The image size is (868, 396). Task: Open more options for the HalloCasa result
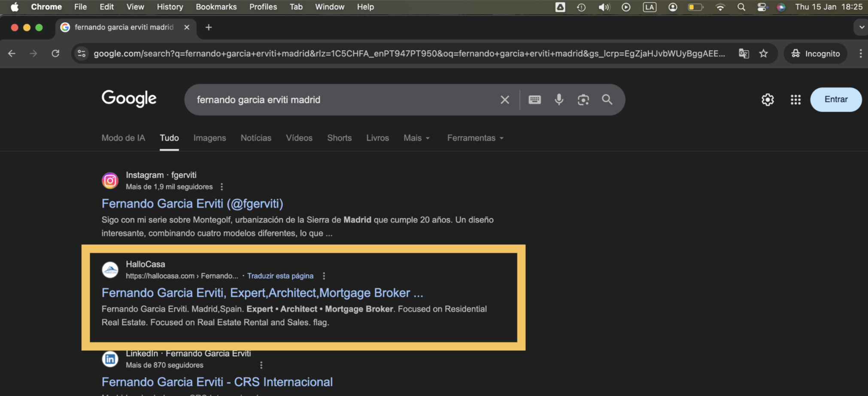[x=324, y=276]
